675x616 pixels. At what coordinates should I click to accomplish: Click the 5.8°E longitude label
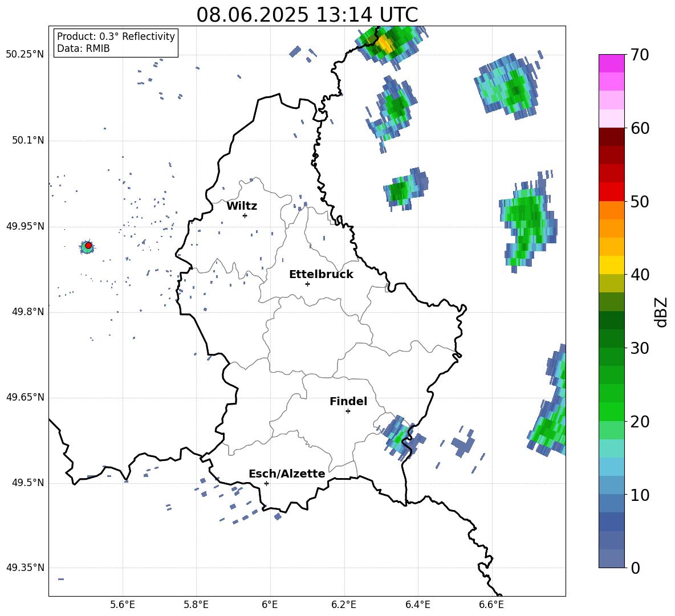tap(196, 605)
